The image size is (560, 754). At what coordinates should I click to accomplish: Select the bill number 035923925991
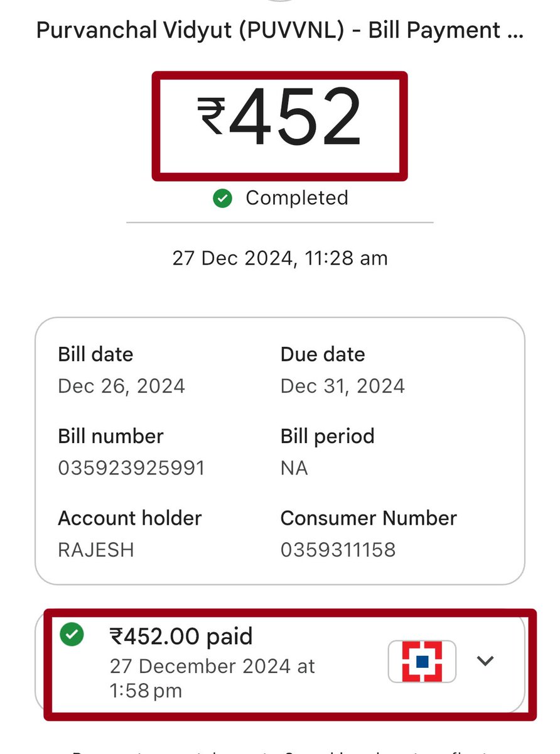click(131, 468)
